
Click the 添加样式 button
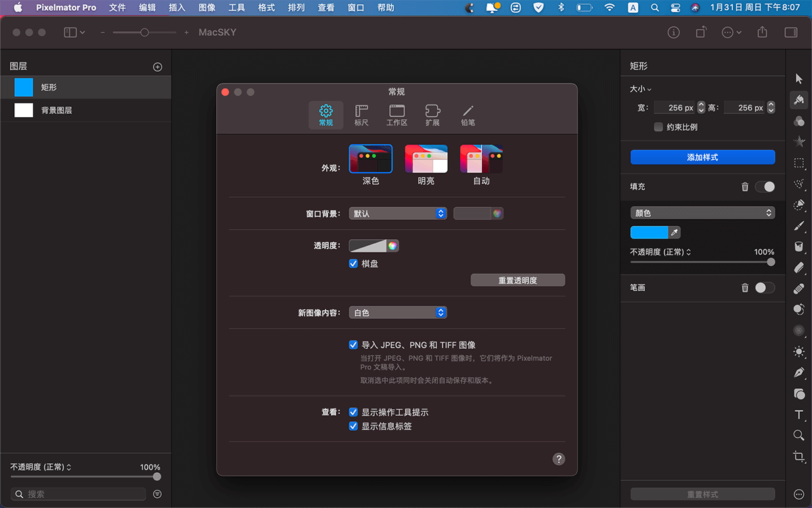pyautogui.click(x=702, y=157)
